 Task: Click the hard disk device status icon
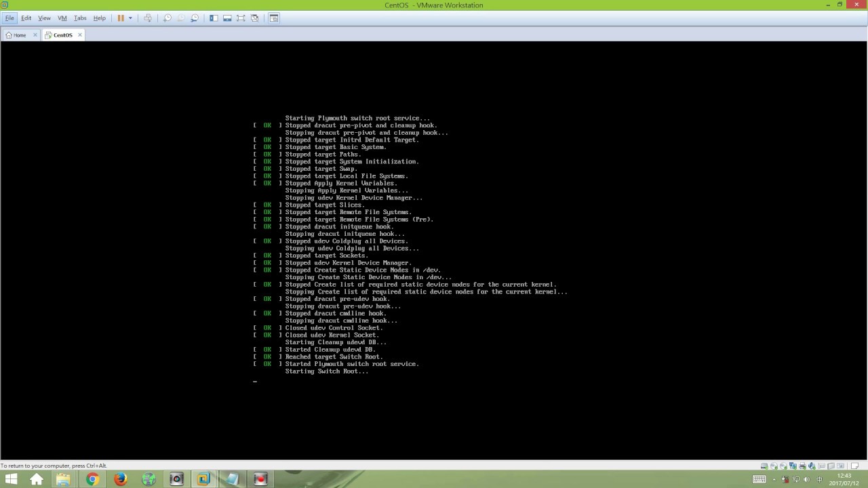[764, 466]
